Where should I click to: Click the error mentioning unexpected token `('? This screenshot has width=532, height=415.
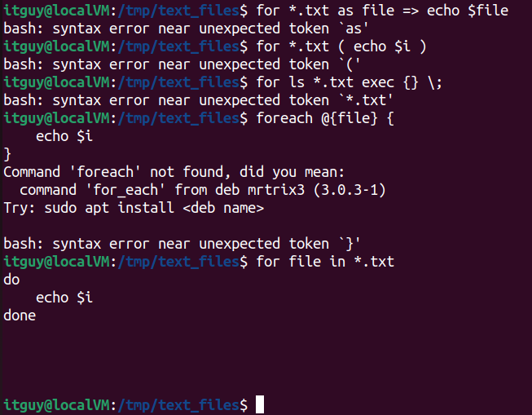coord(182,64)
